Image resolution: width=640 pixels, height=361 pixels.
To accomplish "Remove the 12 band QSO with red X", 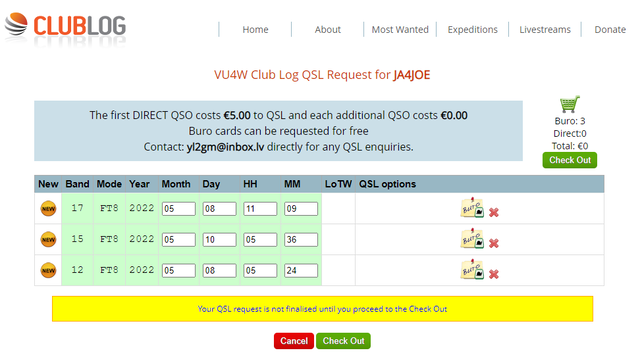I will pos(494,274).
